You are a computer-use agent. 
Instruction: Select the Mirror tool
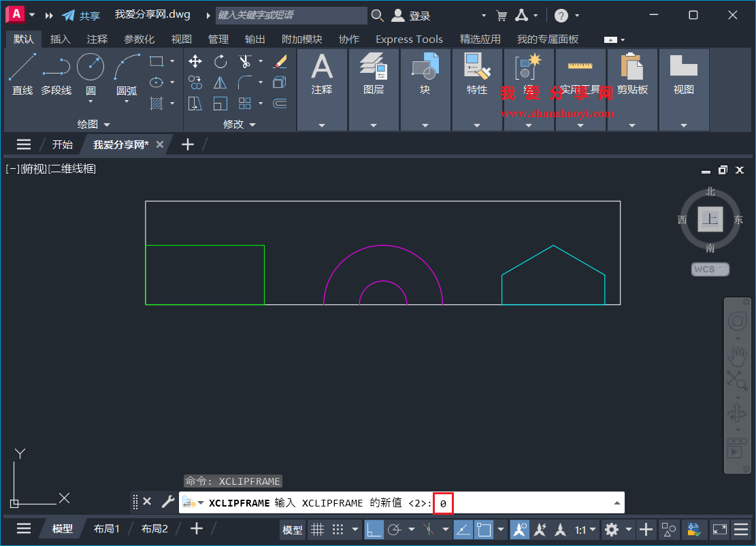(220, 82)
